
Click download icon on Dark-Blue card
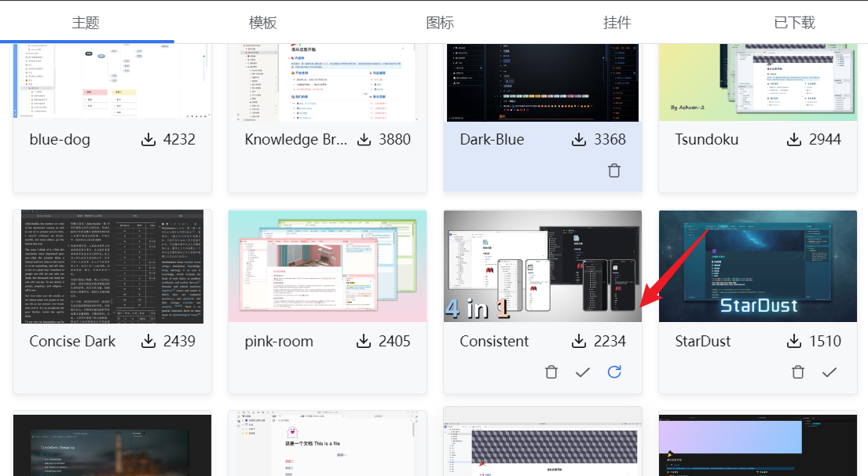coord(579,140)
